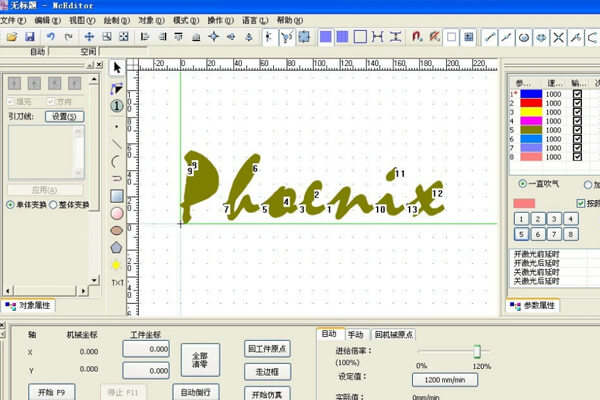This screenshot has width=600, height=400.
Task: Select the 一直吹气 radio button
Action: (522, 184)
